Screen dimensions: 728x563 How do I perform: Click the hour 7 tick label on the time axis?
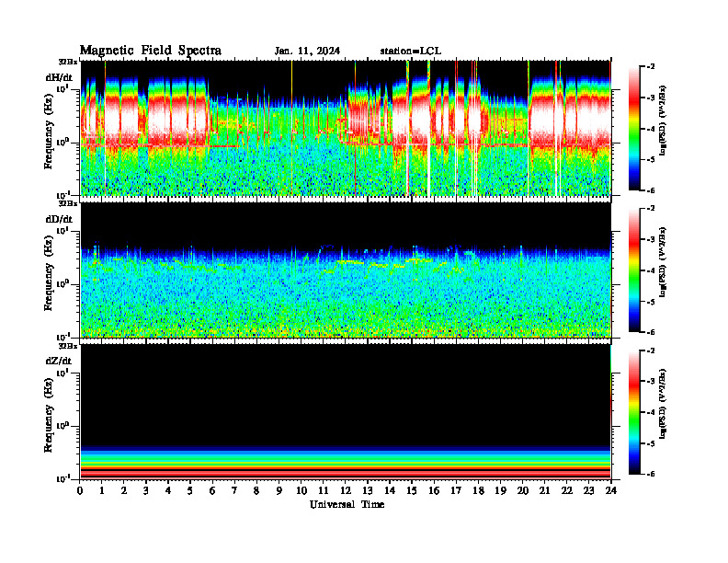pos(234,491)
